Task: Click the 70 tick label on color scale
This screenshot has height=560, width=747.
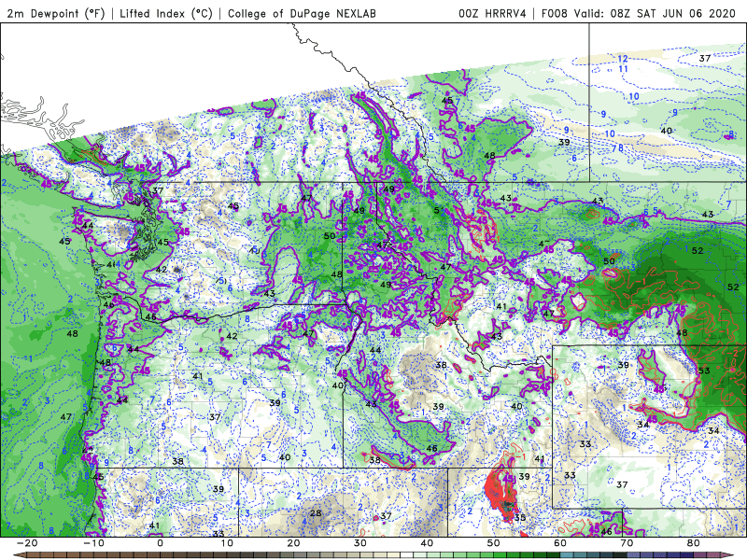Action: tap(627, 543)
